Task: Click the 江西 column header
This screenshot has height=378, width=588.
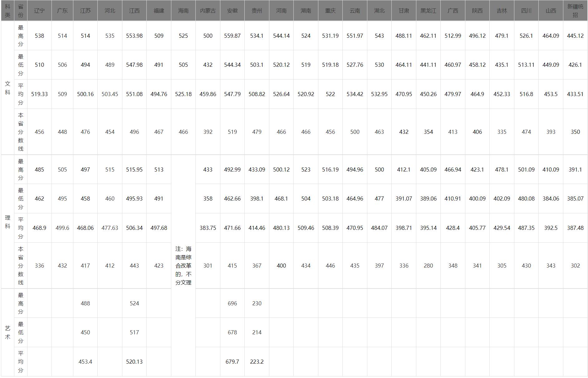Action: (134, 11)
